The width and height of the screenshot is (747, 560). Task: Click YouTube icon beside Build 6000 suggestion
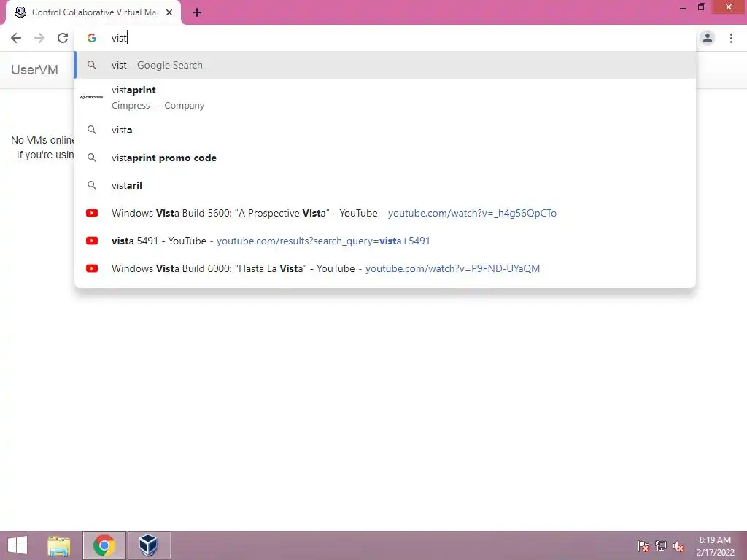coord(92,268)
